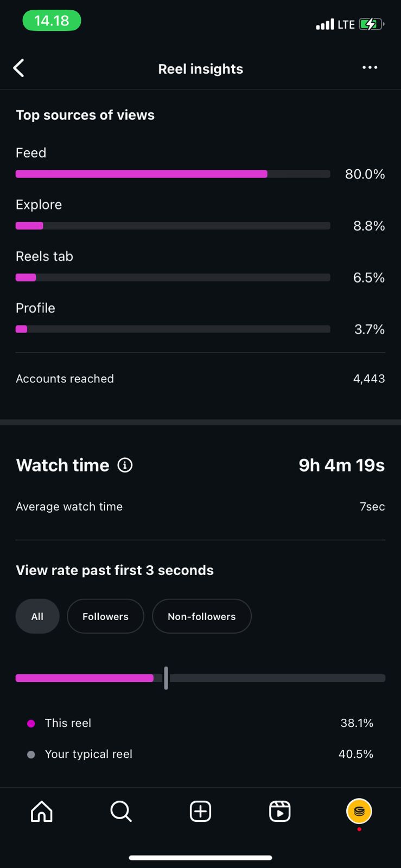The height and width of the screenshot is (868, 401).
Task: Tap the Explore source bar
Action: point(173,226)
